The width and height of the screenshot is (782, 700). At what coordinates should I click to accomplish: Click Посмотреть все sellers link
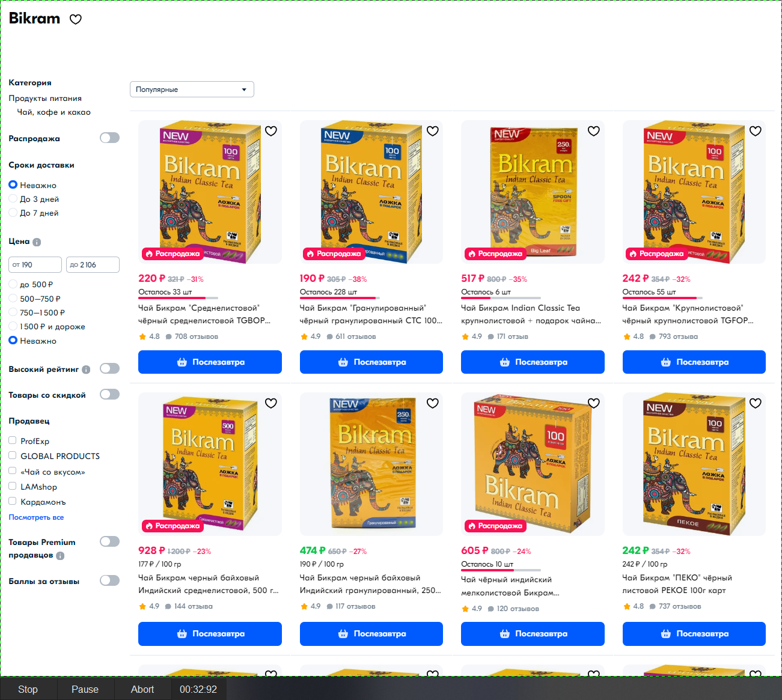pos(36,517)
